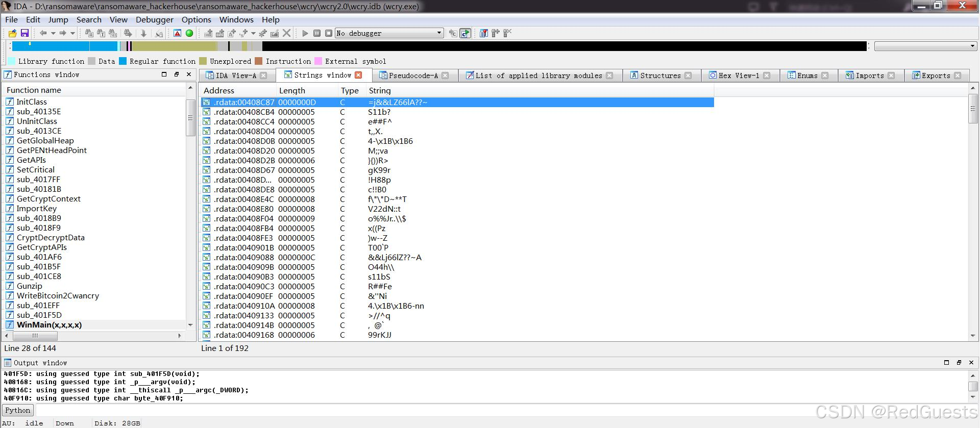
Task: Click the convert to data icon
Action: pyautogui.click(x=220, y=33)
